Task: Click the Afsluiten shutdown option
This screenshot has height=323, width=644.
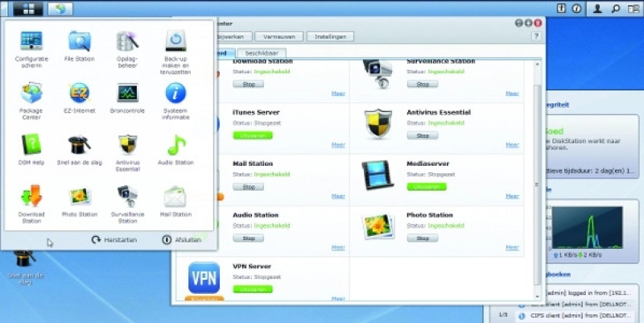Action: coord(182,239)
